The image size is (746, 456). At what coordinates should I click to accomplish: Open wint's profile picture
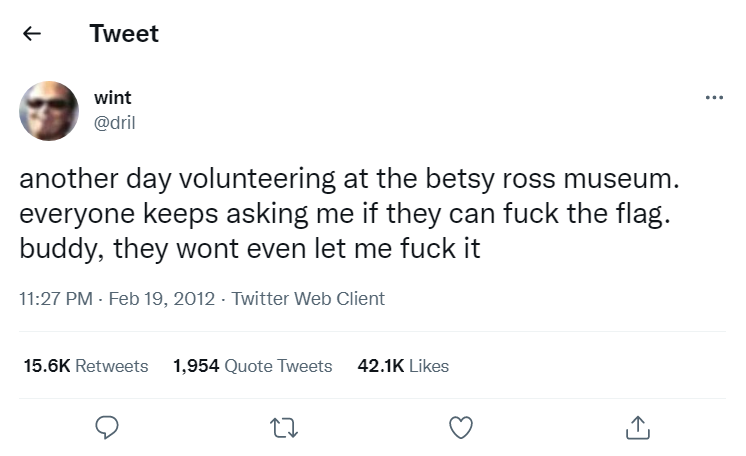49,110
